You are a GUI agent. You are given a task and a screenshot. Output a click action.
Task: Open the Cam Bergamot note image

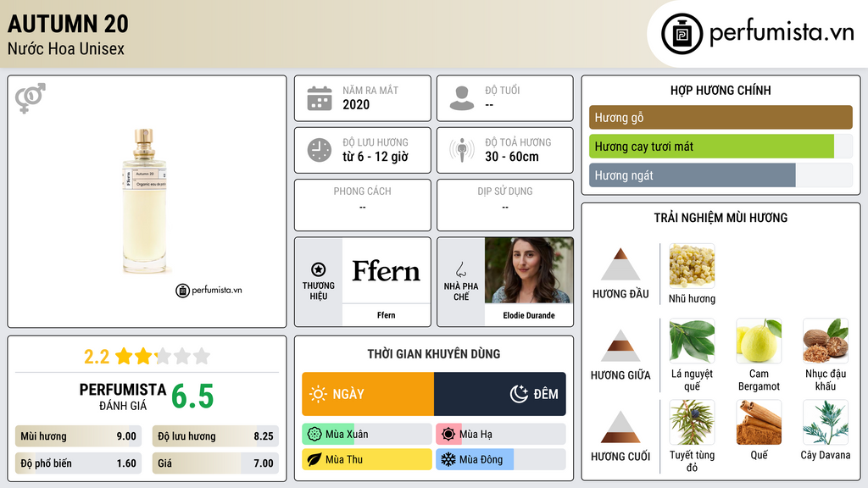(759, 341)
